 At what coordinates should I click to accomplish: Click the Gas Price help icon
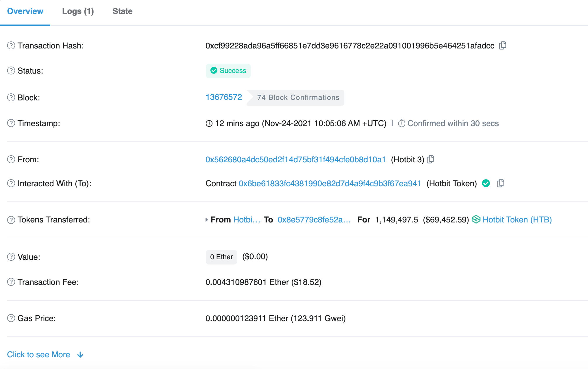point(11,318)
